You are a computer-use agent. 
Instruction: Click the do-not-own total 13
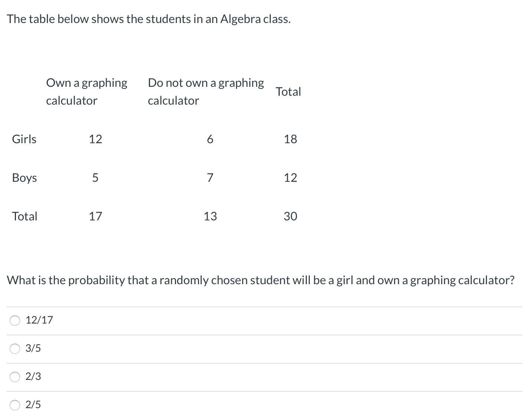tap(210, 216)
